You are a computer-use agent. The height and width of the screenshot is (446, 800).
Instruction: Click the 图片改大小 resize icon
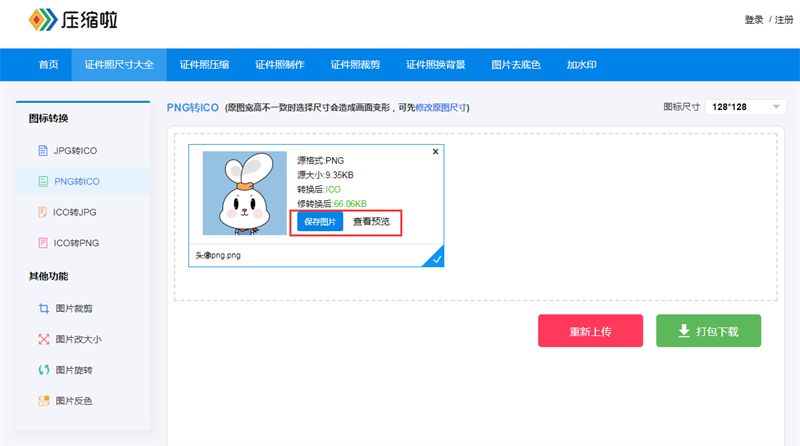pos(44,339)
